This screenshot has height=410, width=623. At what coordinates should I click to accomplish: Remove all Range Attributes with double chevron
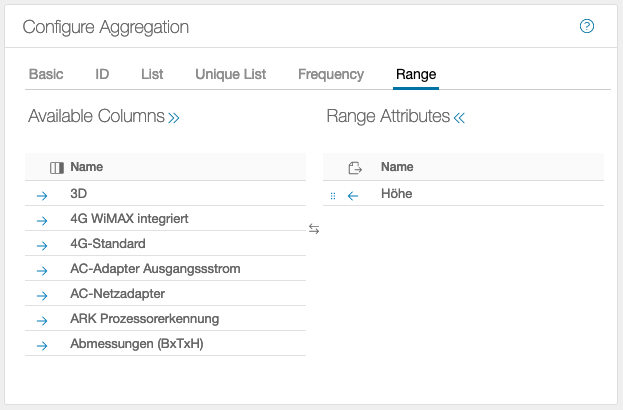pyautogui.click(x=459, y=118)
